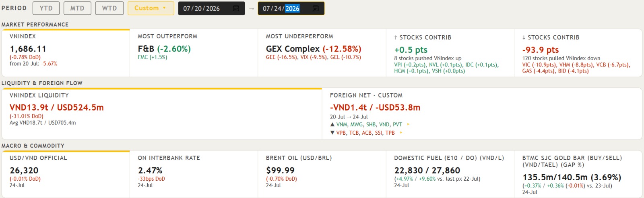The width and height of the screenshot is (644, 198).
Task: Open the Most Underperform GEX Complex card
Action: [x=322, y=53]
